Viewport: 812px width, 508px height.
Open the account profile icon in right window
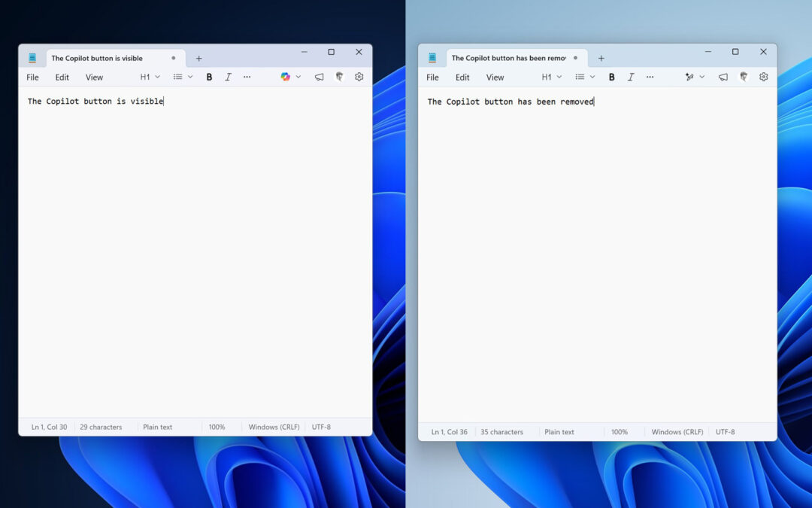tap(743, 76)
